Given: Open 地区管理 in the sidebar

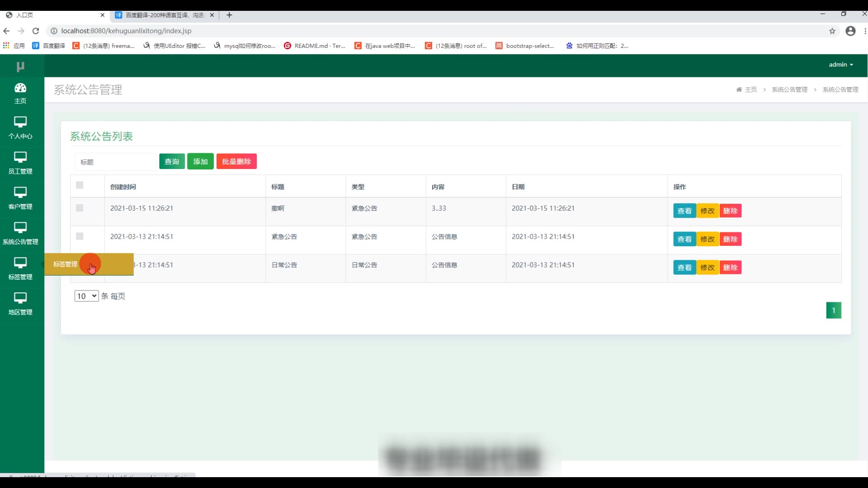Looking at the screenshot, I should 20,304.
